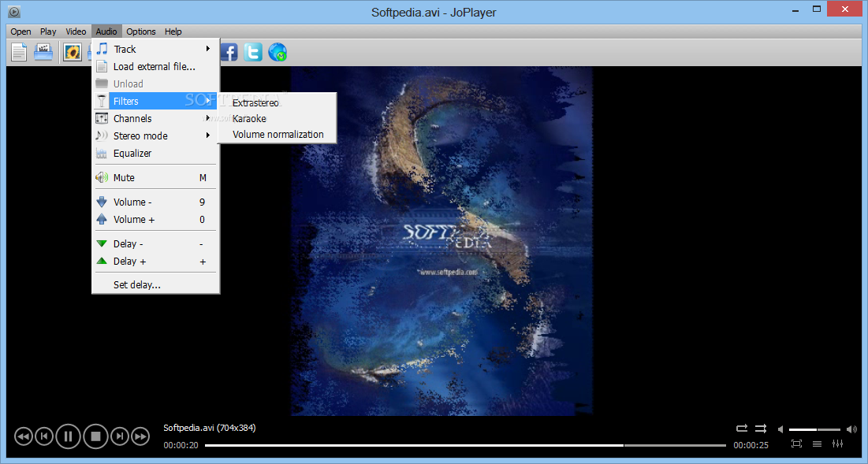Stop the video playback
The width and height of the screenshot is (868, 464).
tap(95, 437)
